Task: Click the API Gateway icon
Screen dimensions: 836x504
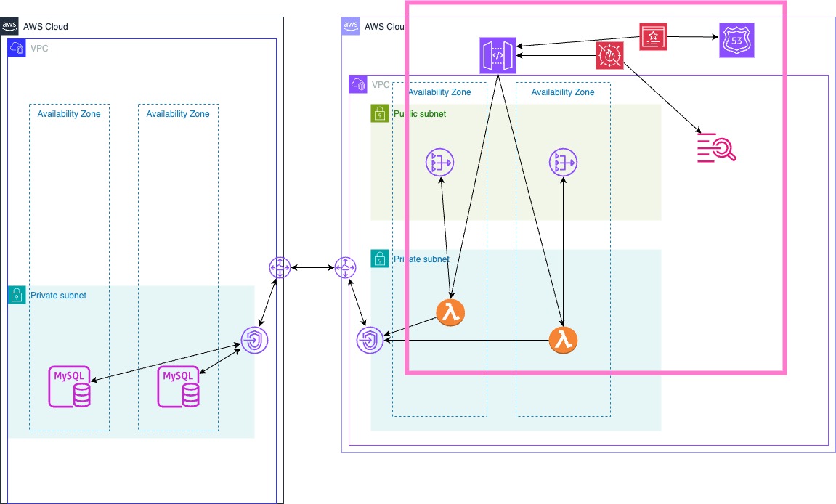Action: [x=498, y=55]
